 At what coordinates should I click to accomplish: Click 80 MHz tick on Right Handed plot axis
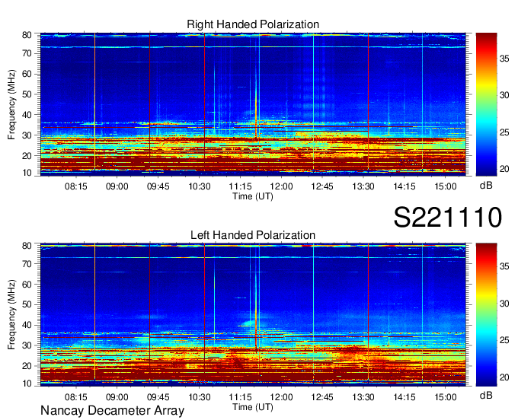tap(27, 35)
